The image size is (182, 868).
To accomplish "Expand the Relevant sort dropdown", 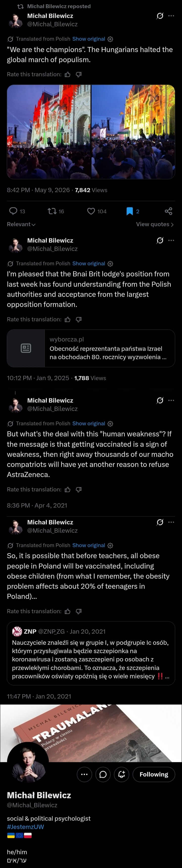I will (21, 224).
